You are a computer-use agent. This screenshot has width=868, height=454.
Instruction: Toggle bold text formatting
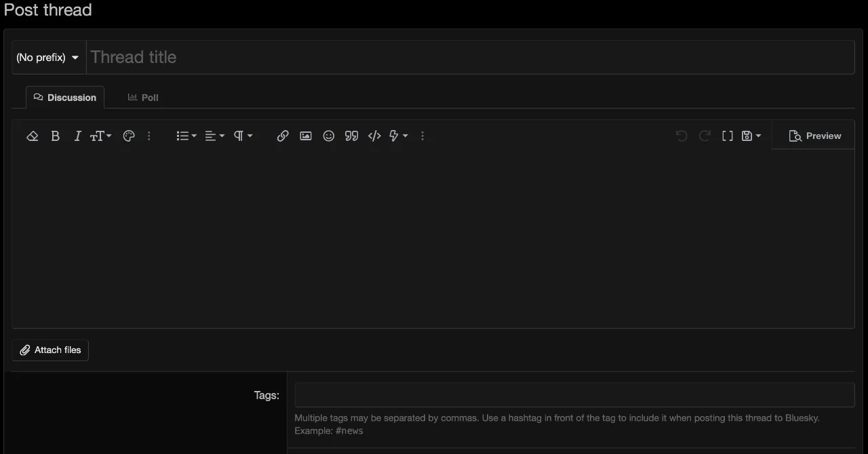(56, 136)
